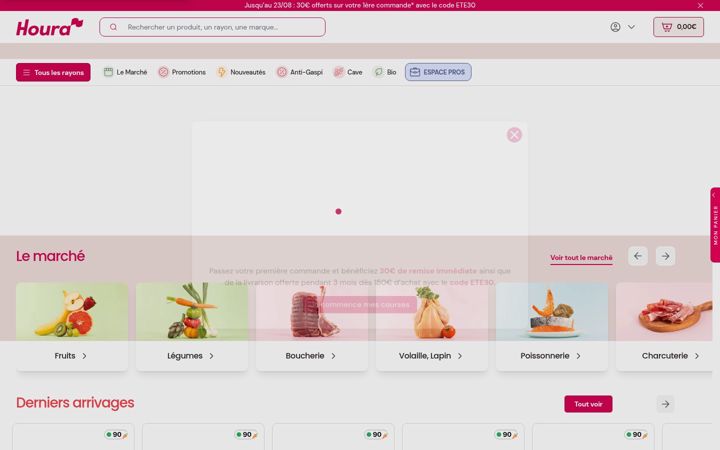Open the user account icon

tap(615, 27)
